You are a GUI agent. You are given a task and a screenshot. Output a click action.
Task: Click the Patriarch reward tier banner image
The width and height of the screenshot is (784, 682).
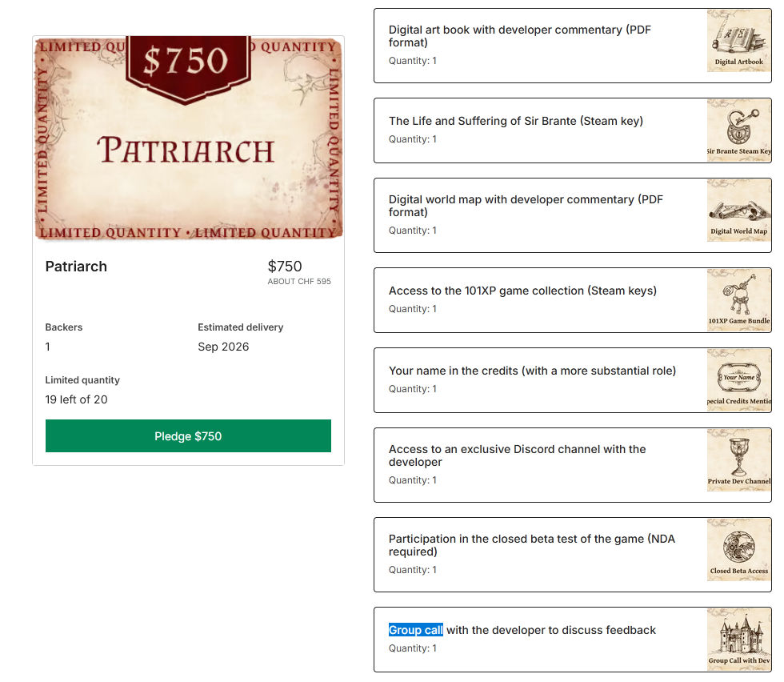point(188,138)
